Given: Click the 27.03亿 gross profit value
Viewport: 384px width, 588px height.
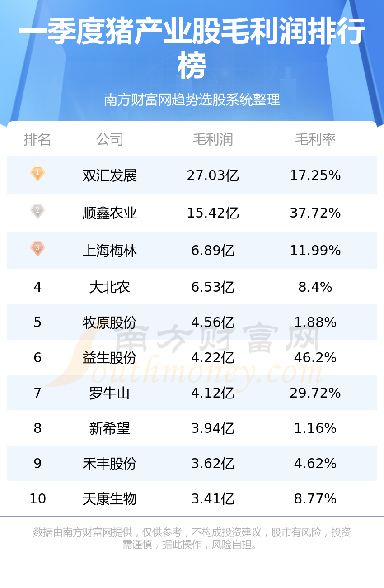Looking at the screenshot, I should (213, 175).
